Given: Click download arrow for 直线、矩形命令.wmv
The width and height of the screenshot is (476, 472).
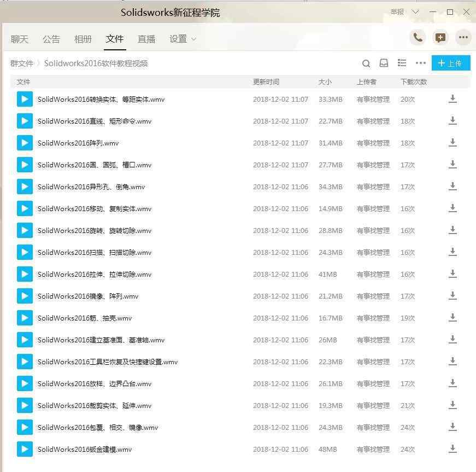Looking at the screenshot, I should 453,120.
